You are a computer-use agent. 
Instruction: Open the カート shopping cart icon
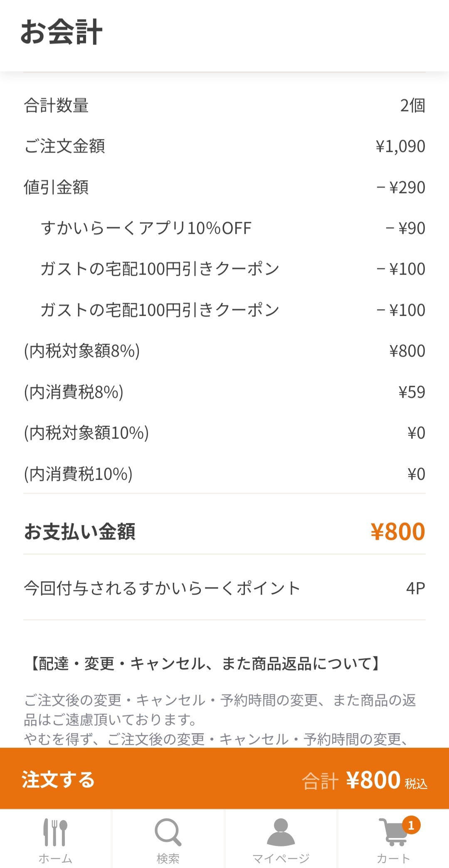tap(392, 833)
